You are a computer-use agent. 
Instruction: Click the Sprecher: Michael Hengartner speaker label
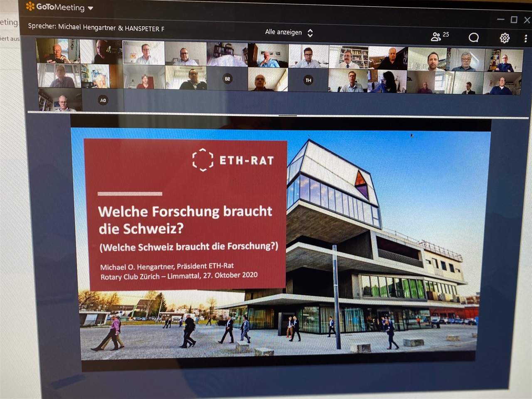click(x=96, y=27)
